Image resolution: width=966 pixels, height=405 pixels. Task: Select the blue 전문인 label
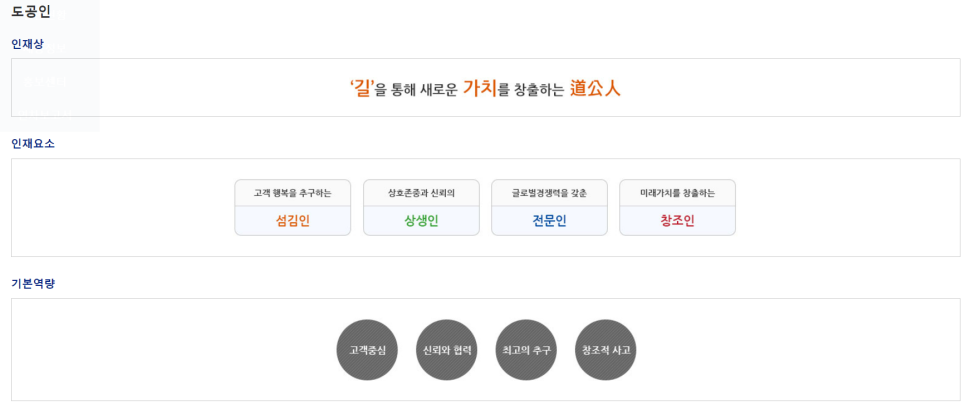pyautogui.click(x=549, y=221)
